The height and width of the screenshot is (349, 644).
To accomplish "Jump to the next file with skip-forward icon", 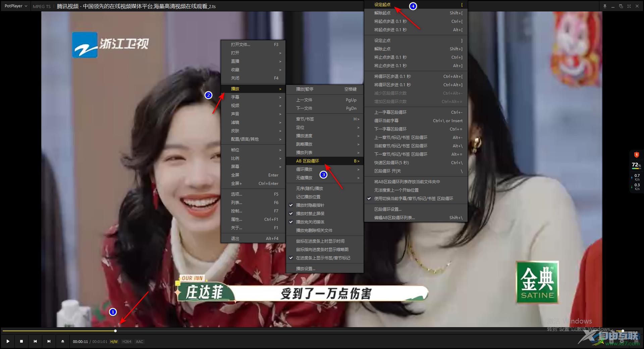I will point(49,341).
